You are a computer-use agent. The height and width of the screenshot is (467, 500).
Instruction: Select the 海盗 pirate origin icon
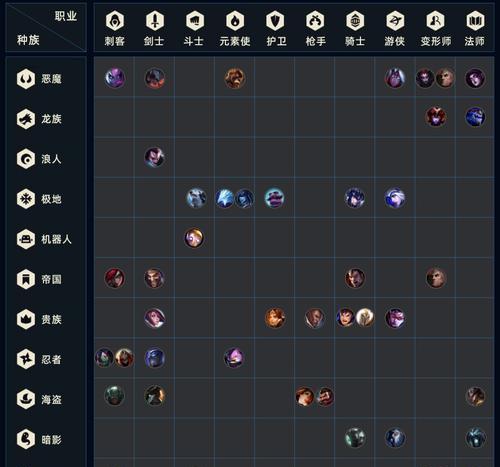[x=26, y=399]
